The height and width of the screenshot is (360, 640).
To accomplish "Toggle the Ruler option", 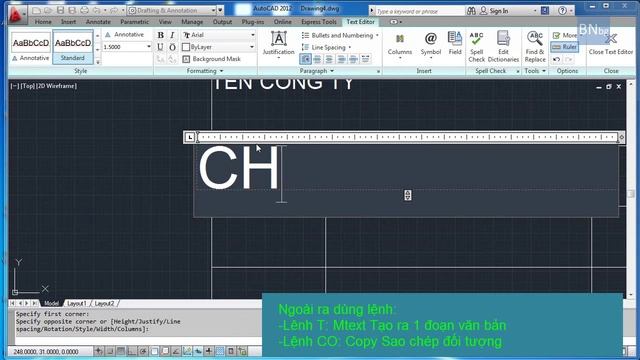I will coord(564,47).
